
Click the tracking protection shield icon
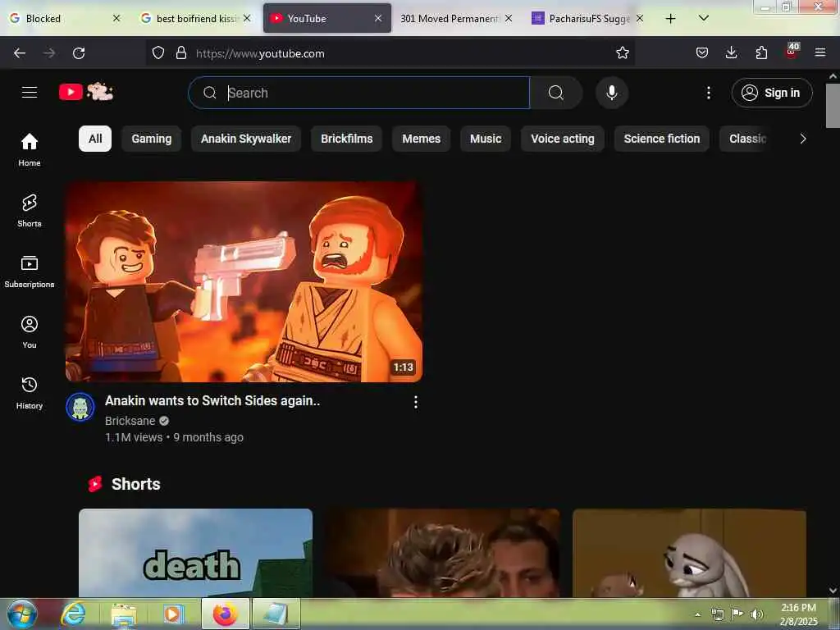coord(158,53)
